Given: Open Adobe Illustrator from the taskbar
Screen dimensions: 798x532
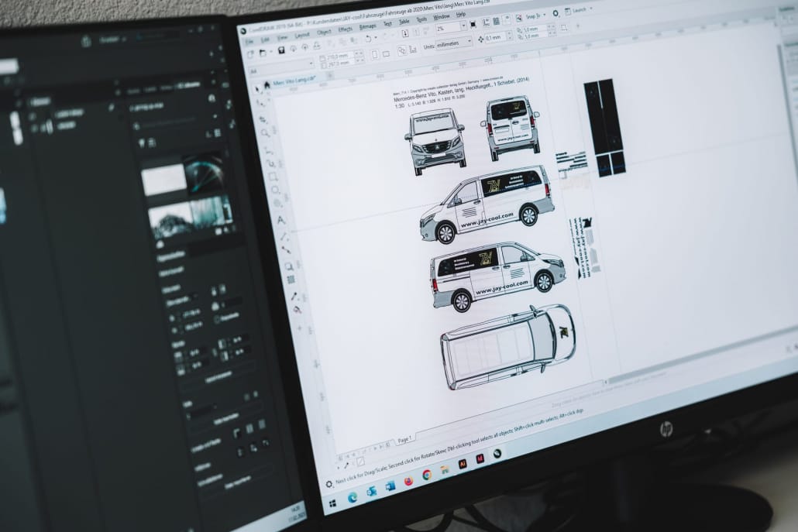Looking at the screenshot, I should (x=463, y=464).
